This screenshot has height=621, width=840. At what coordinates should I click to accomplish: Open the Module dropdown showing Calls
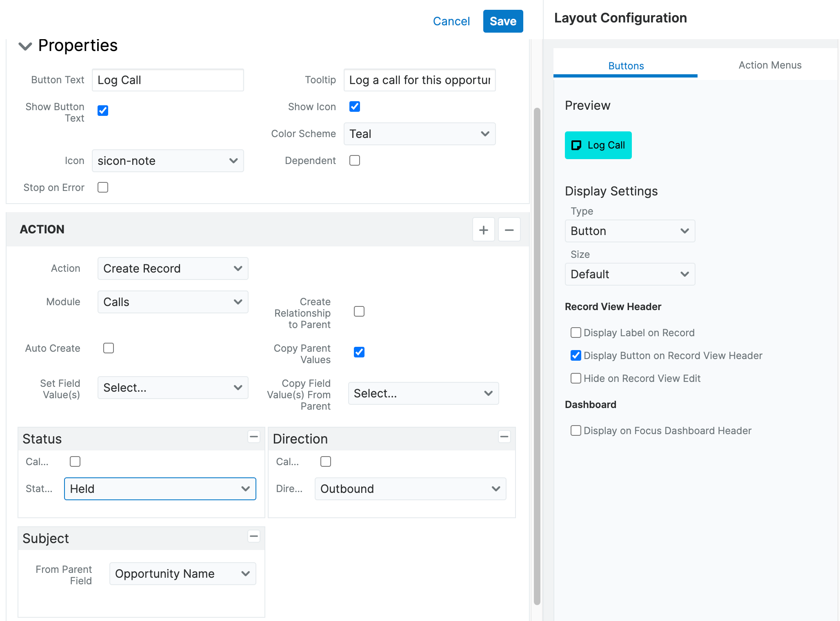coord(173,302)
